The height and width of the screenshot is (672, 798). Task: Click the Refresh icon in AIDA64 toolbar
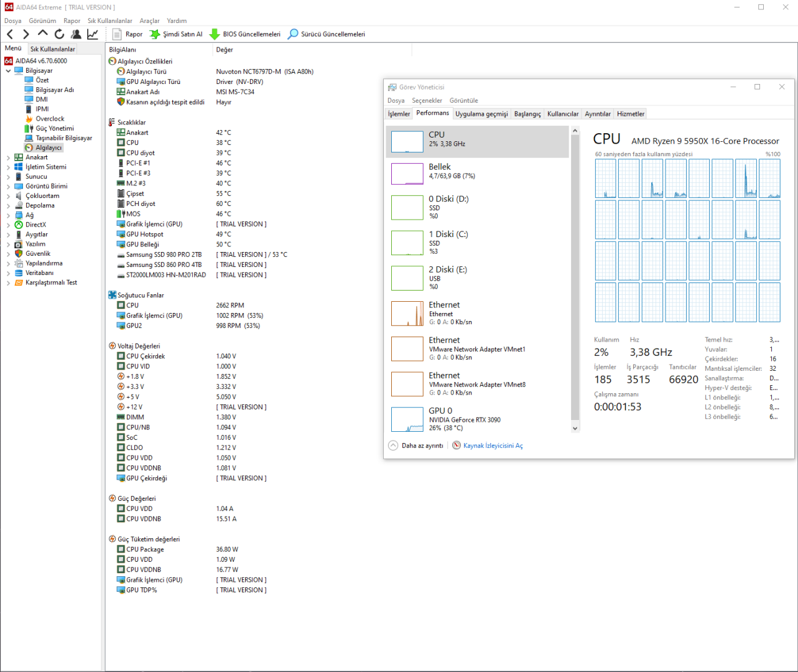[x=59, y=34]
